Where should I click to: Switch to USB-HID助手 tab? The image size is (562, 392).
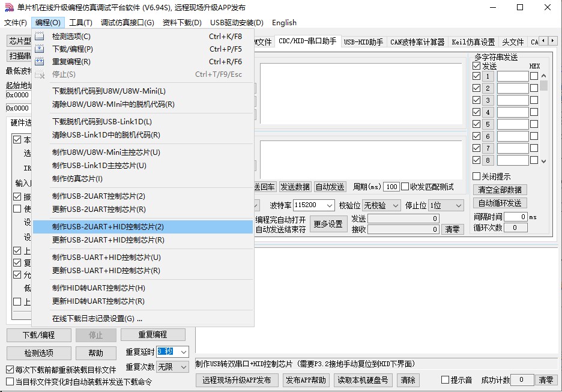pos(363,42)
